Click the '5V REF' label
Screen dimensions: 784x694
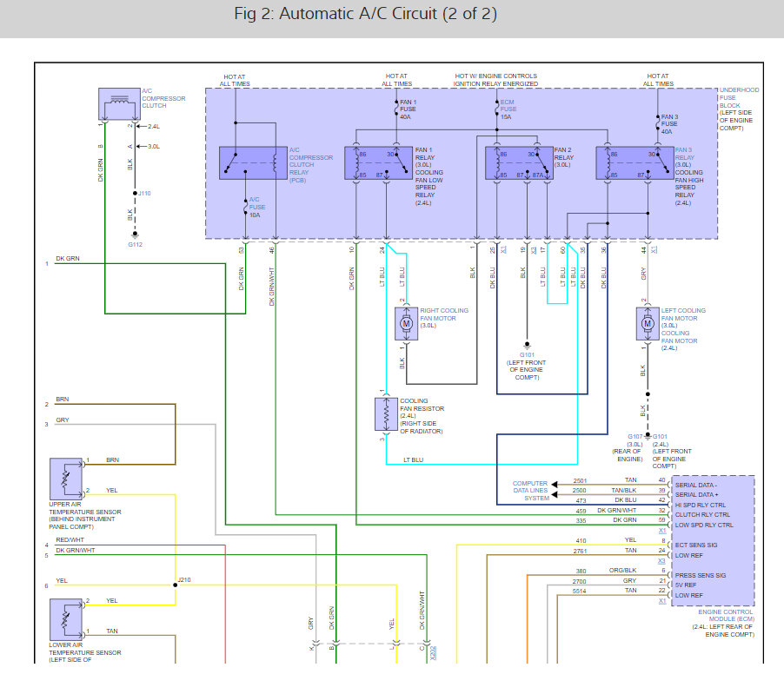[x=686, y=585]
